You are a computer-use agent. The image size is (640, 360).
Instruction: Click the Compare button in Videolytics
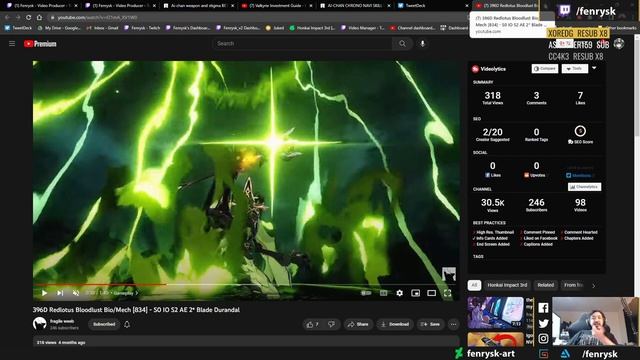pos(545,69)
